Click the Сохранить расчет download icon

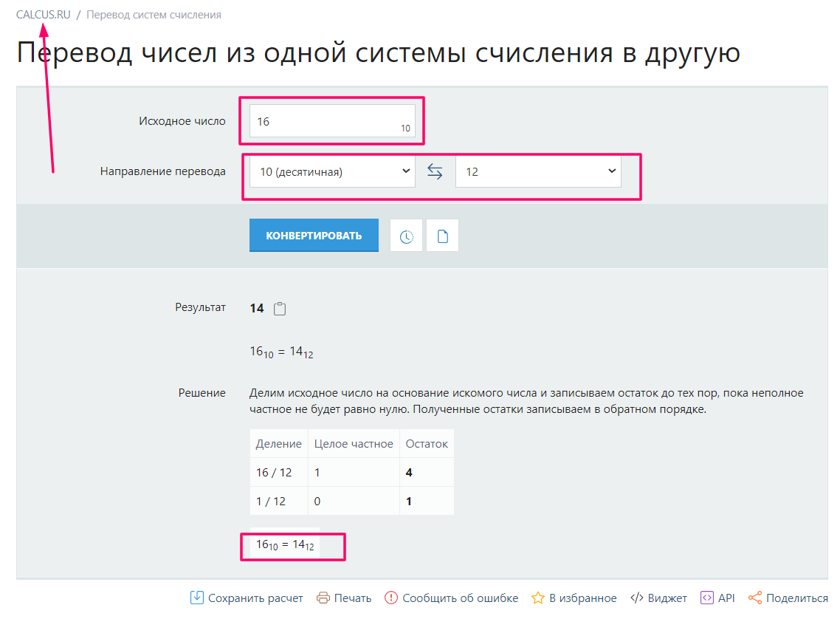[196, 598]
